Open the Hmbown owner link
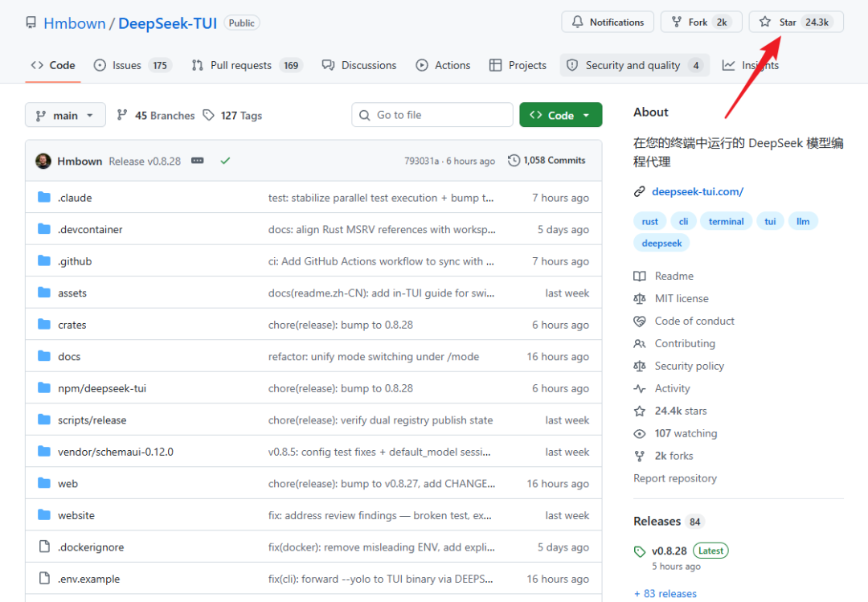Image resolution: width=868 pixels, height=602 pixels. pyautogui.click(x=74, y=23)
